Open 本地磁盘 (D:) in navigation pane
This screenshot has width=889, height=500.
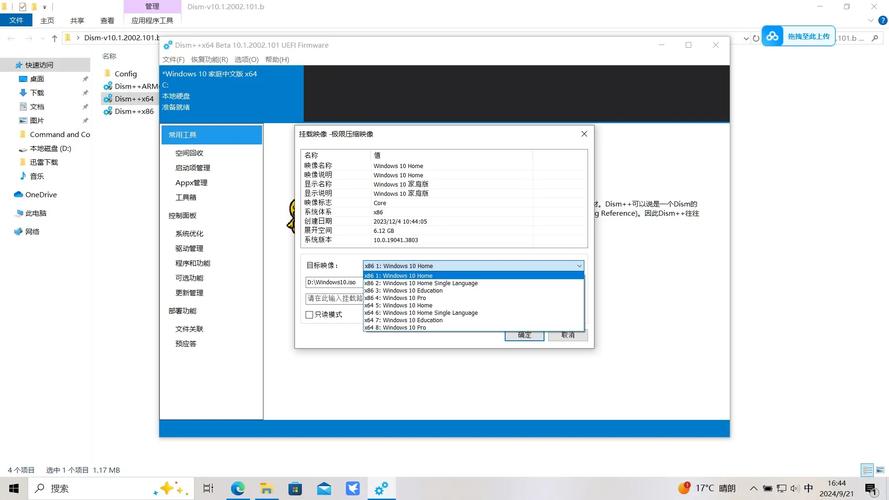50,149
